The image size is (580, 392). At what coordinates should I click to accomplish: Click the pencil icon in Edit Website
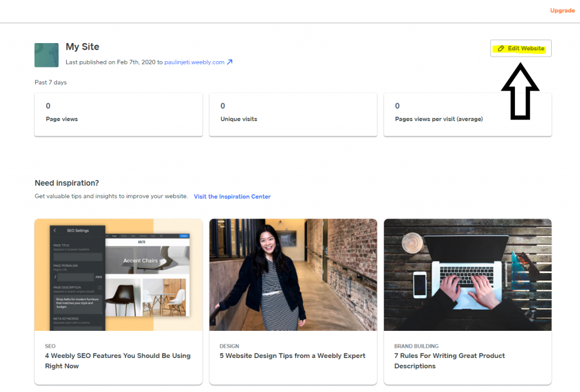click(x=501, y=49)
